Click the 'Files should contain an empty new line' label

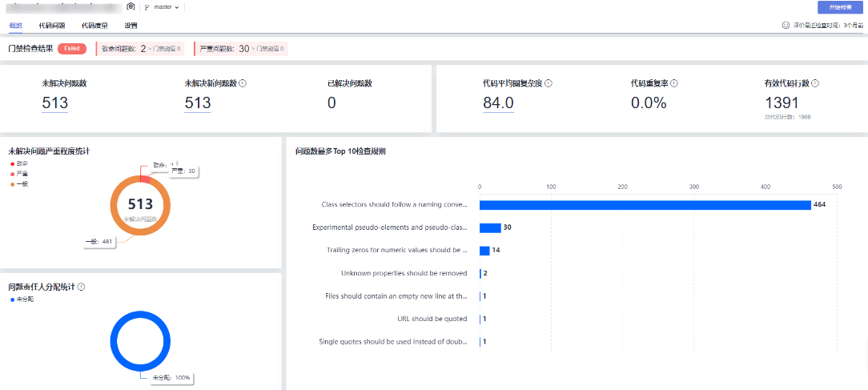pyautogui.click(x=396, y=296)
